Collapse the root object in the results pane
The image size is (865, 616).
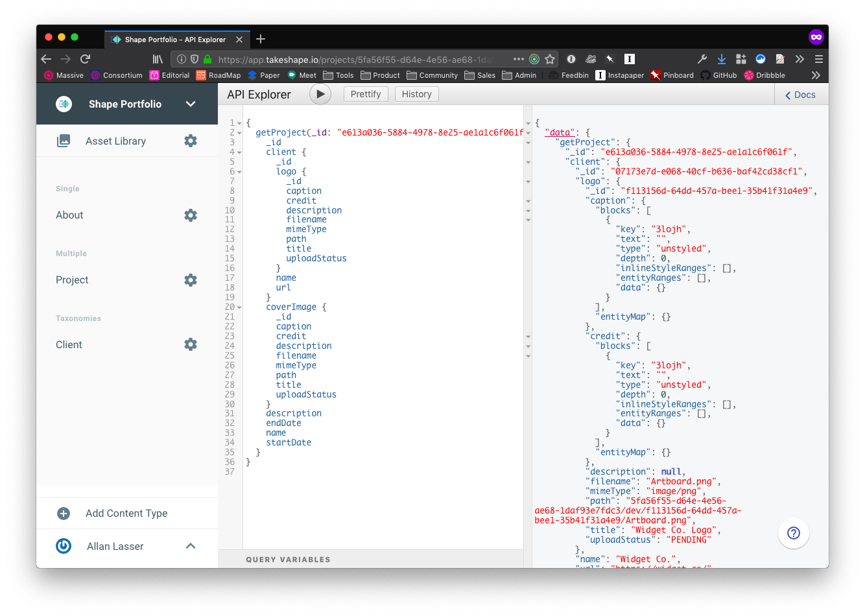pyautogui.click(x=528, y=123)
